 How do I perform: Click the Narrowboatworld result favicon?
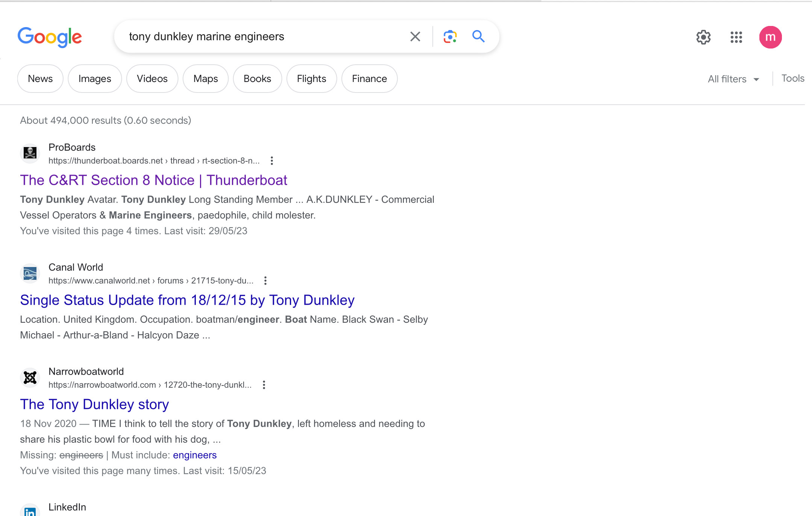click(x=30, y=377)
